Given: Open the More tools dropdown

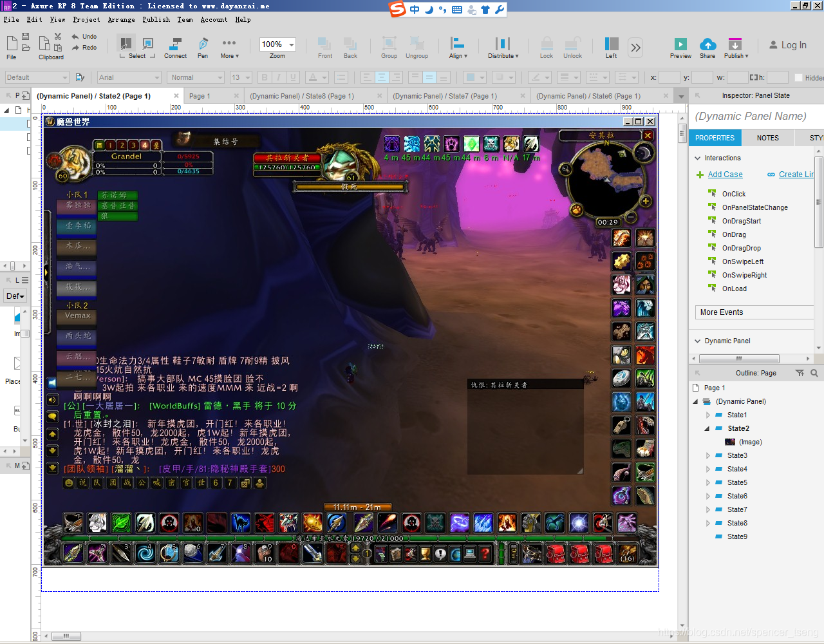Looking at the screenshot, I should pos(229,48).
